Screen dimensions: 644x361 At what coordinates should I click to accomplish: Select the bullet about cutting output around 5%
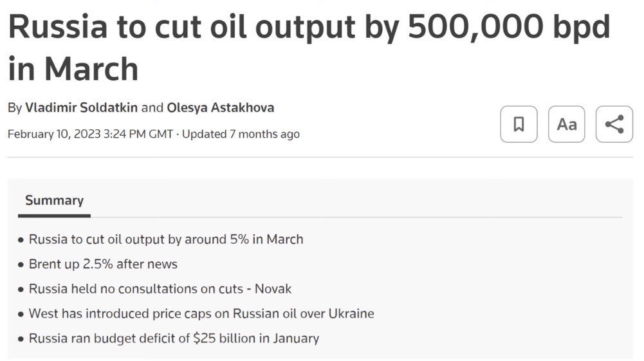click(166, 239)
